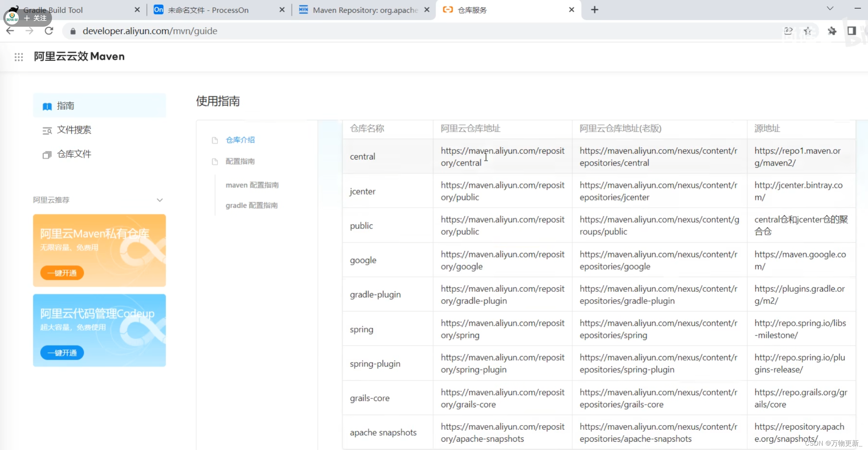Viewport: 868px width, 450px height.
Task: Collapse the 阿里云推荐 section
Action: [x=160, y=200]
